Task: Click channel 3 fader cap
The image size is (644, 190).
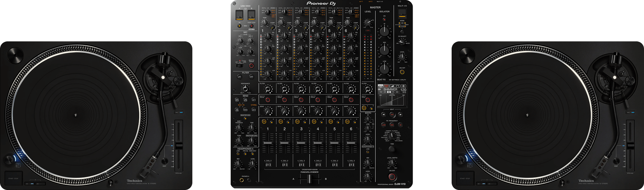Action: (301, 143)
